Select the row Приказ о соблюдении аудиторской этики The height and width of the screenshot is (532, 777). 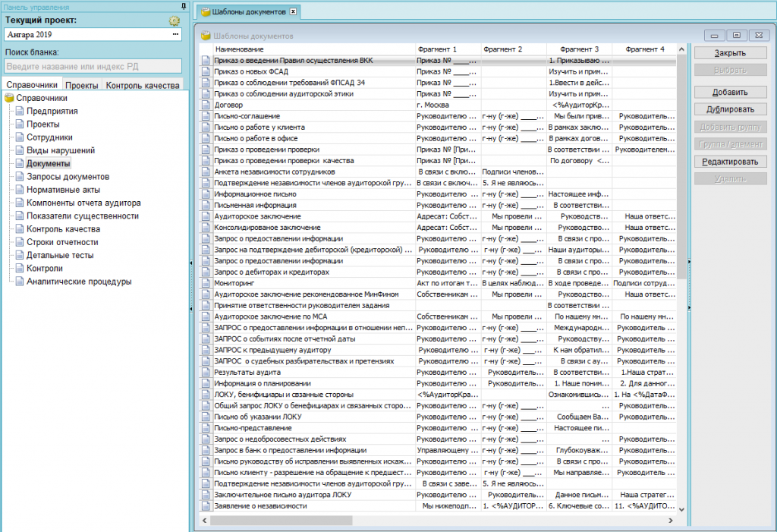point(439,93)
